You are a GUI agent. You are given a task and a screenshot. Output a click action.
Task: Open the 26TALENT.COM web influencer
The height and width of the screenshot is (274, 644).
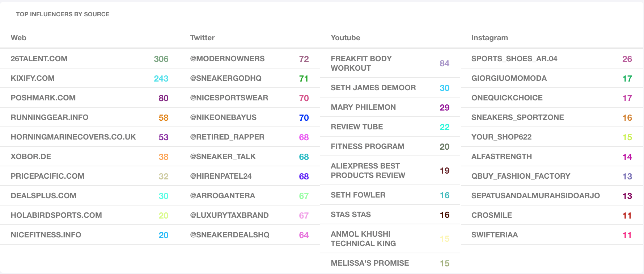coord(39,59)
